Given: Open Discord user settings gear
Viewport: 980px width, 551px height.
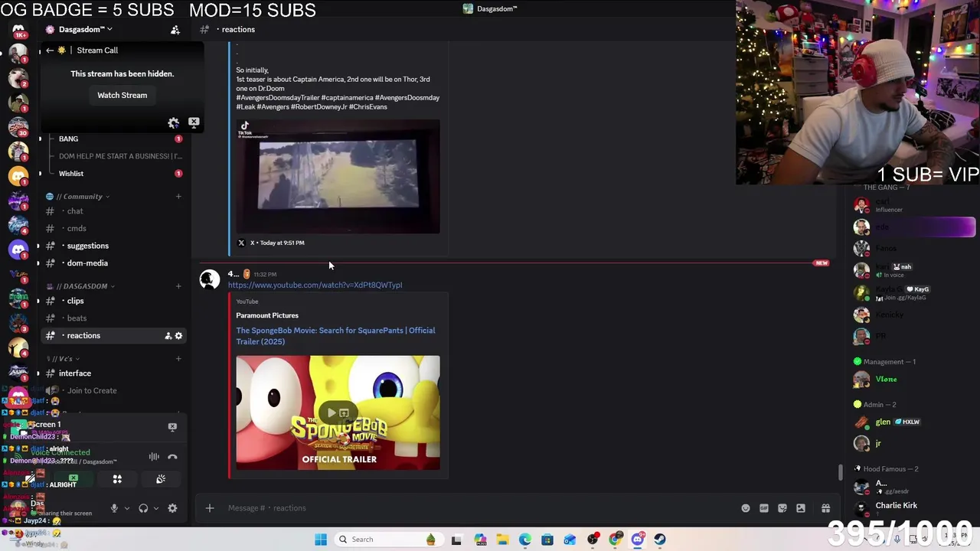Looking at the screenshot, I should click(x=172, y=508).
